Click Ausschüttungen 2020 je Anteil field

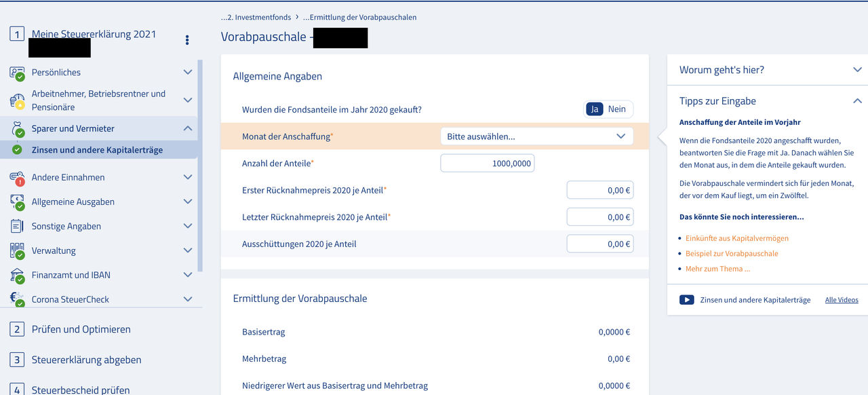pyautogui.click(x=600, y=244)
